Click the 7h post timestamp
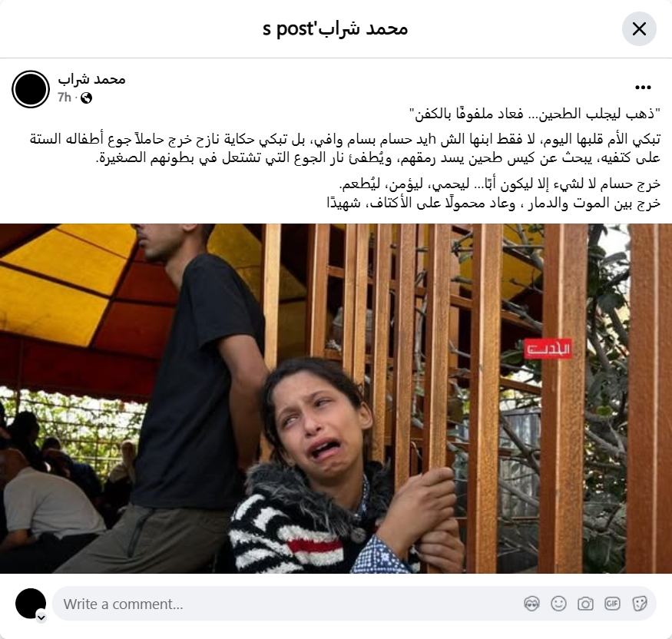Viewport: 672px width, 639px height. [x=65, y=98]
